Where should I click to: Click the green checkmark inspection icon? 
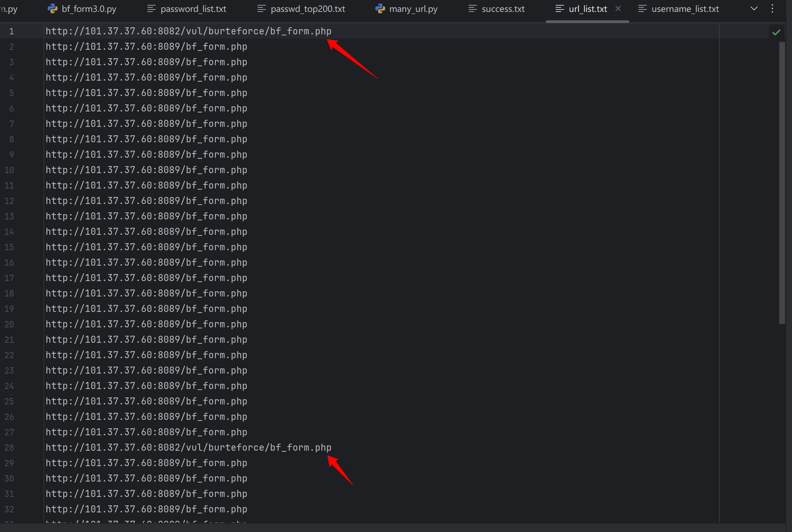tap(776, 32)
